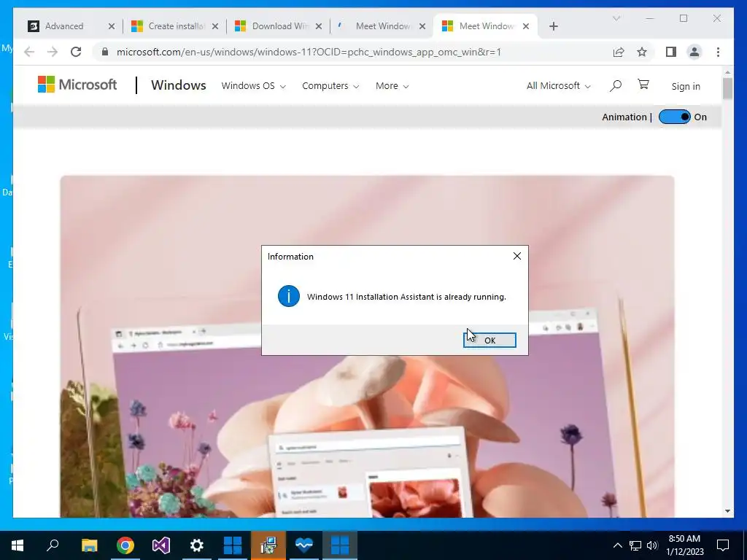This screenshot has width=747, height=560.
Task: Click the site lock icon
Action: pos(105,52)
